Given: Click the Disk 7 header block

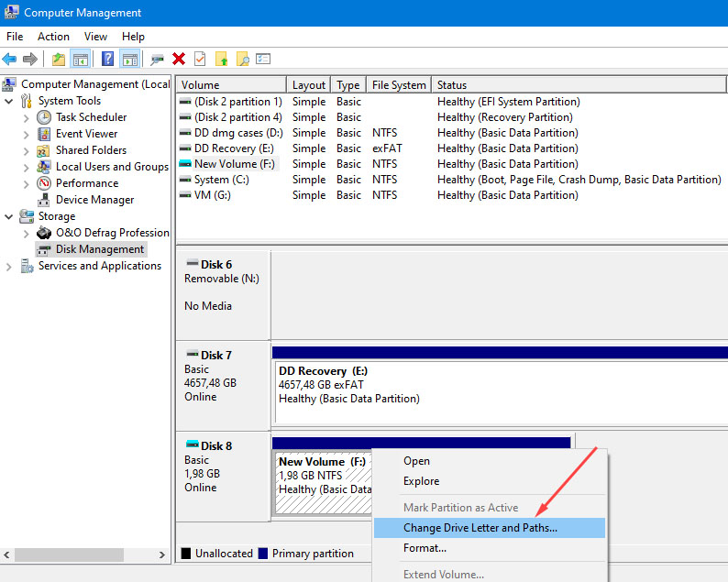Looking at the screenshot, I should point(224,386).
